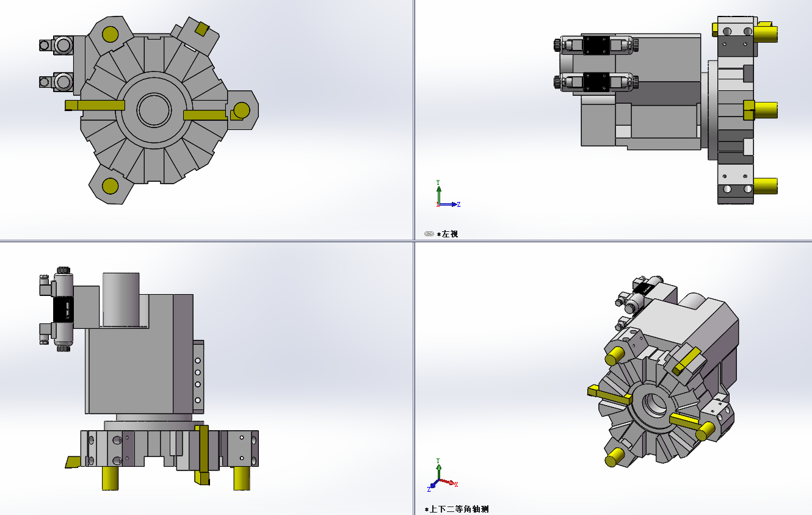Select the upright cylinder in the bottom-left viewport

pyautogui.click(x=121, y=300)
